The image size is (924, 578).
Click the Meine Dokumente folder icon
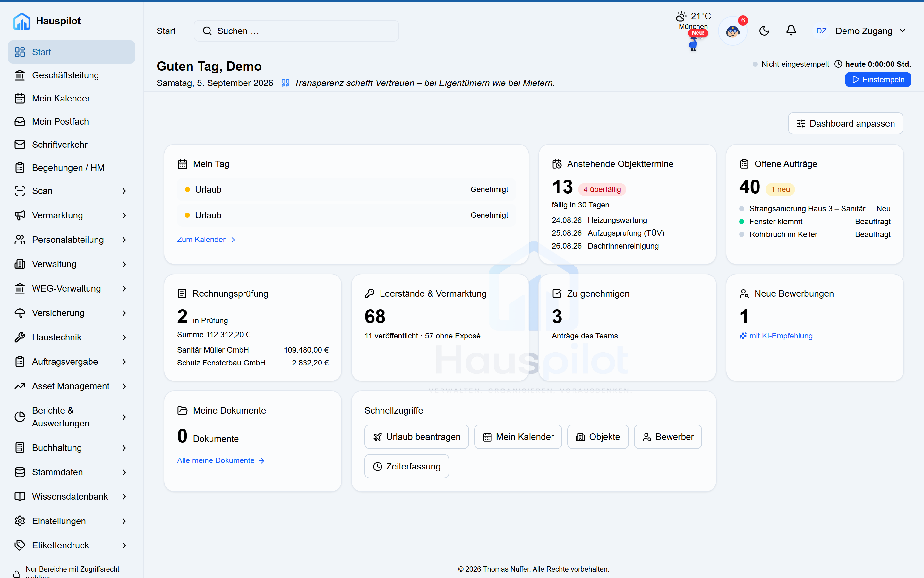[x=183, y=411]
